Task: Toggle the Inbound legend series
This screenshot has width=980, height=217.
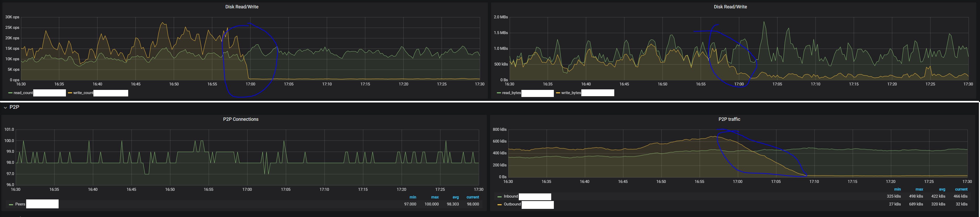Action: [511, 196]
